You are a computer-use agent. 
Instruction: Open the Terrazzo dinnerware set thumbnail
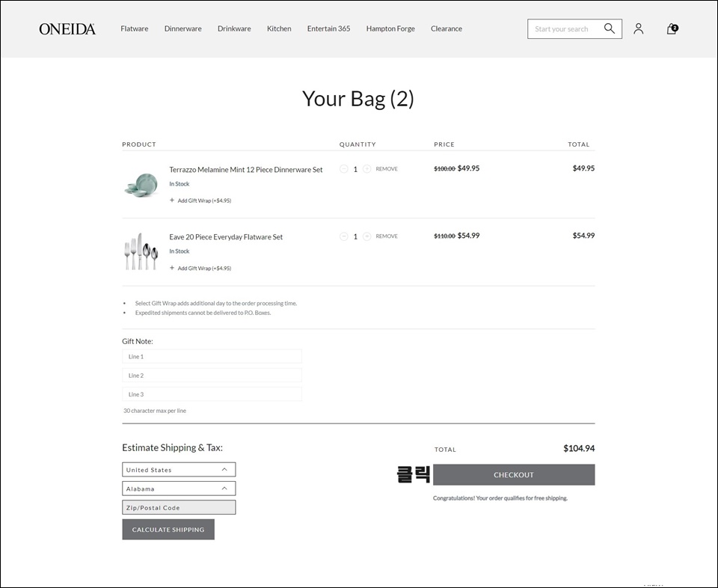coord(141,185)
